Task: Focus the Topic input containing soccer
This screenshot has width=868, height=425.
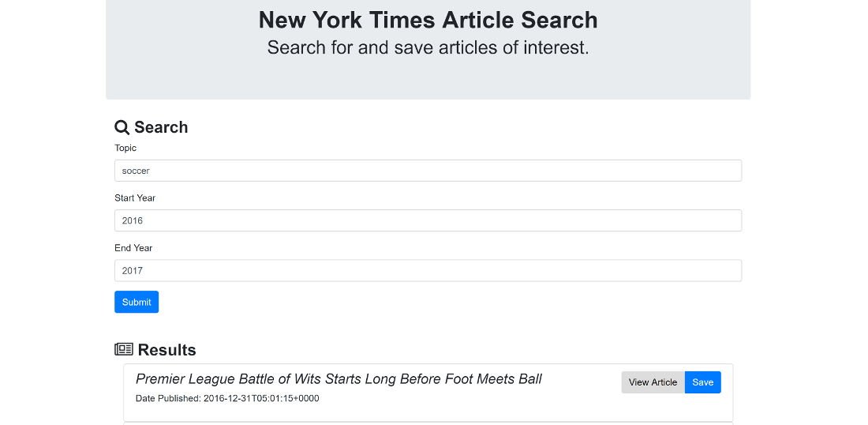Action: click(x=428, y=171)
